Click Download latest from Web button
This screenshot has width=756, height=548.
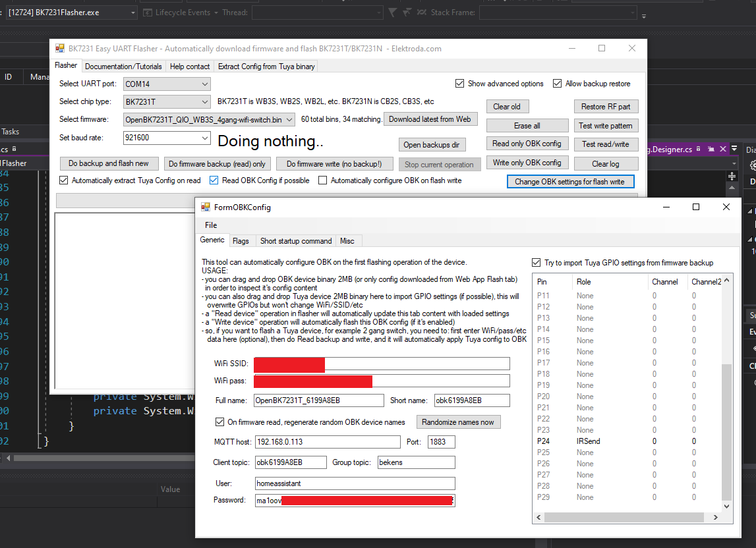(x=430, y=119)
